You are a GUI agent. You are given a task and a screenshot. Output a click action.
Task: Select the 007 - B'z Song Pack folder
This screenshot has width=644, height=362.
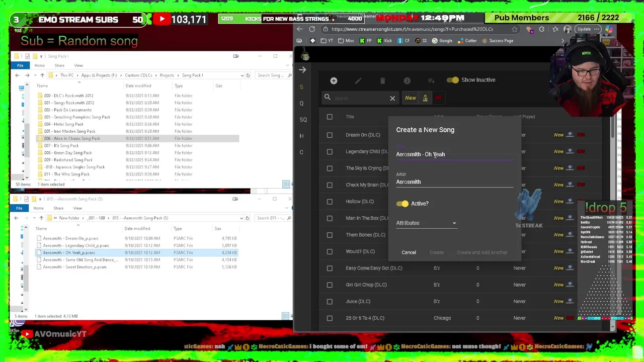61,146
